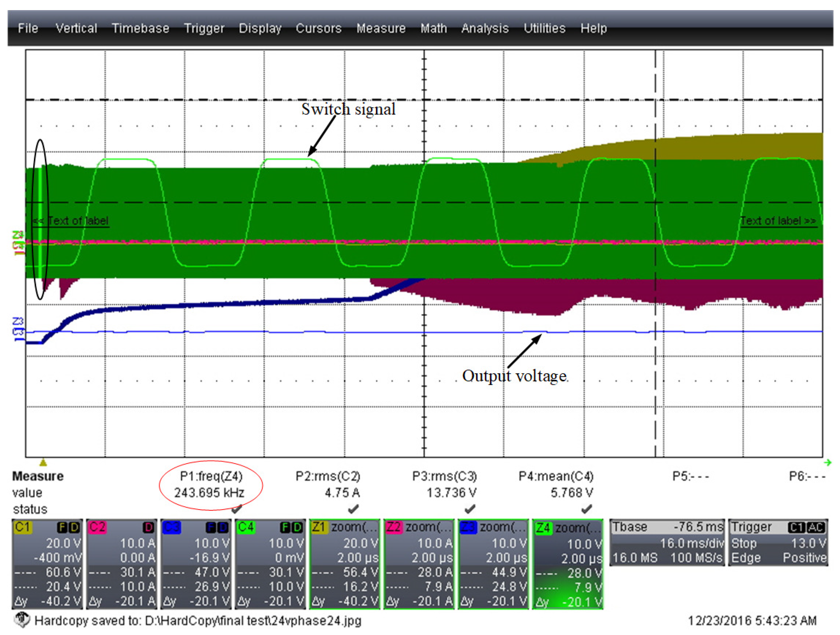Screen dimensions: 840x635
Task: Click the Tbase timebase descriptor box
Action: click(667, 542)
